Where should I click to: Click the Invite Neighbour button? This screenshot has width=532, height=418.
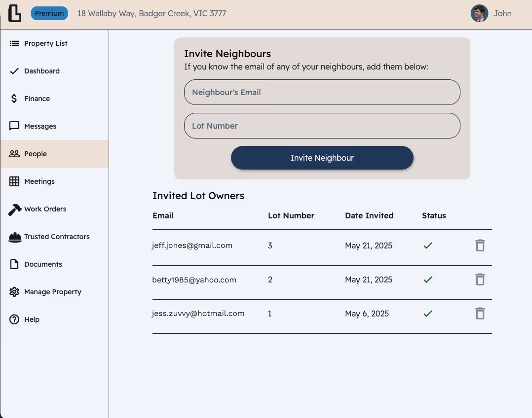(322, 158)
